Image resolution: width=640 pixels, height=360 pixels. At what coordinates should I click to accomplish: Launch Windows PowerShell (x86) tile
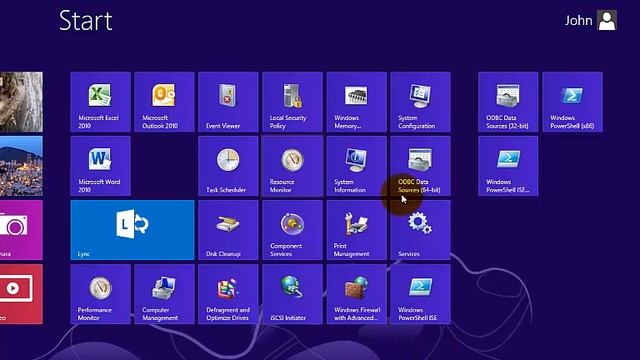coord(573,102)
